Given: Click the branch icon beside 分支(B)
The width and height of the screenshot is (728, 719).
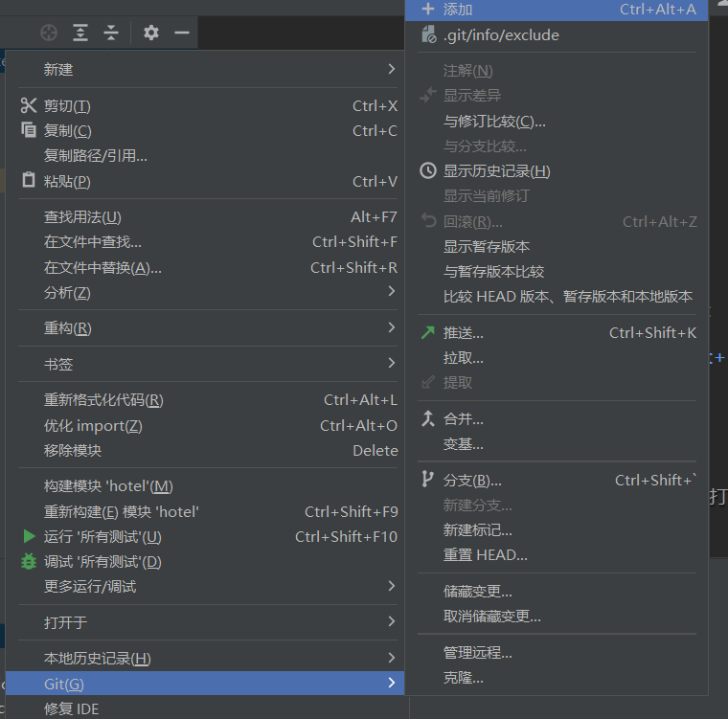Looking at the screenshot, I should tap(427, 479).
